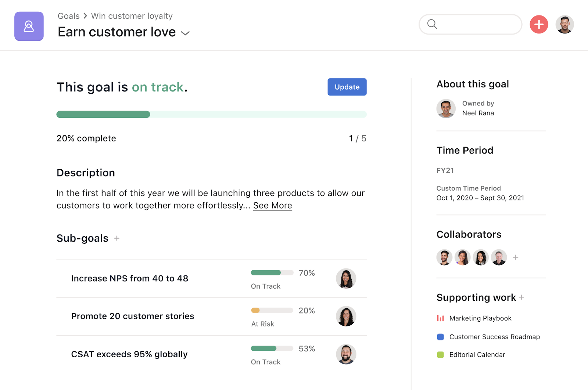The image size is (588, 390).
Task: Click the fourth collaborator avatar
Action: 499,257
